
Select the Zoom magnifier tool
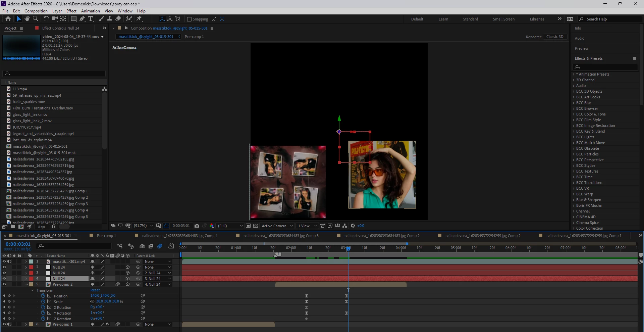36,19
